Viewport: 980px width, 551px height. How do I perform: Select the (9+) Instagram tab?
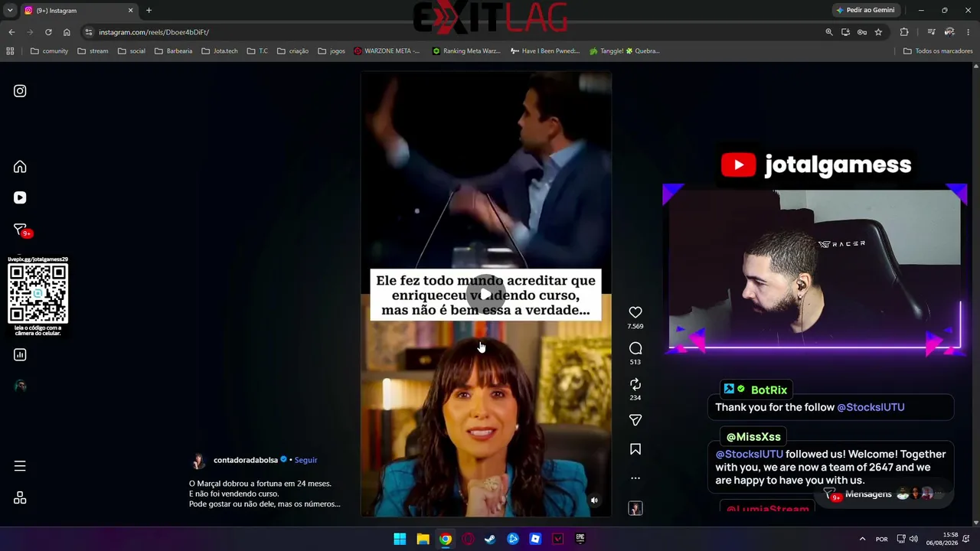click(79, 11)
